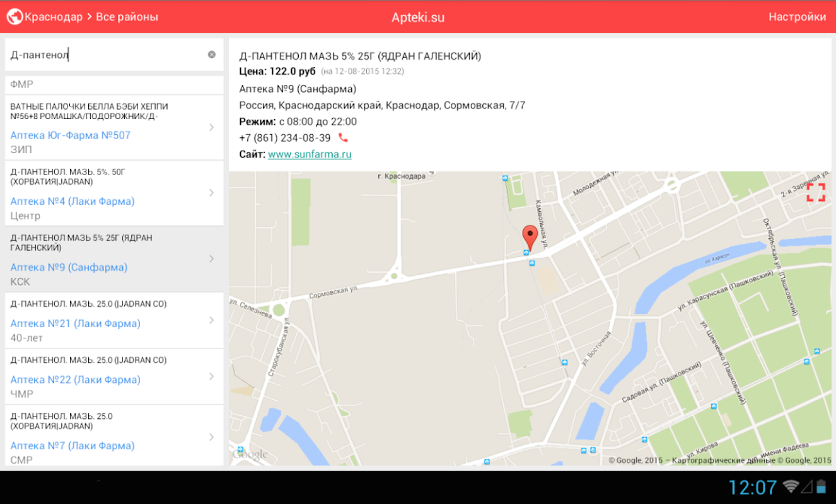836x504 pixels.
Task: Select Аптека №4 (Лаки Фарма) in results
Action: 73,202
